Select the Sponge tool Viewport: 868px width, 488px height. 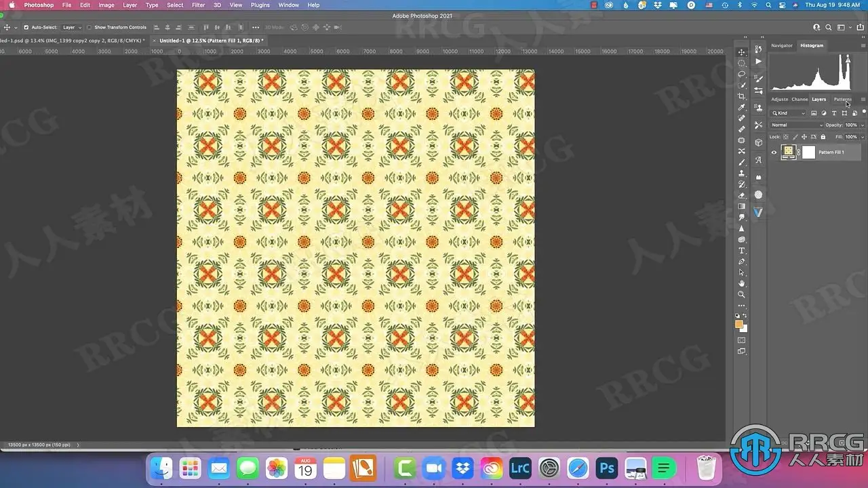click(741, 239)
